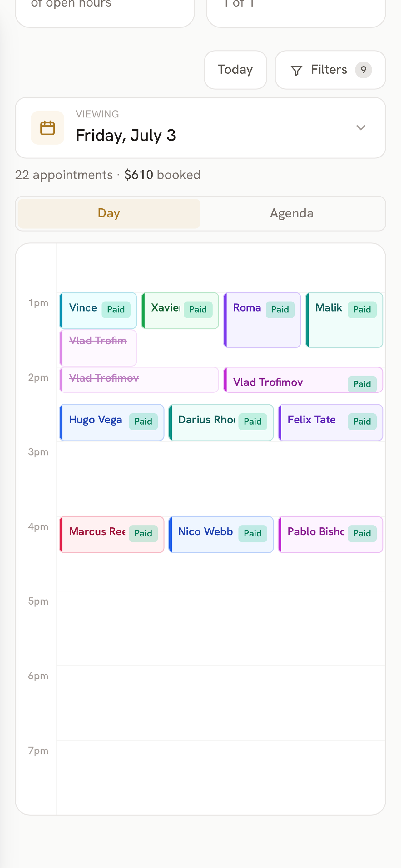
Task: Click the 9 filters count badge
Action: [363, 70]
